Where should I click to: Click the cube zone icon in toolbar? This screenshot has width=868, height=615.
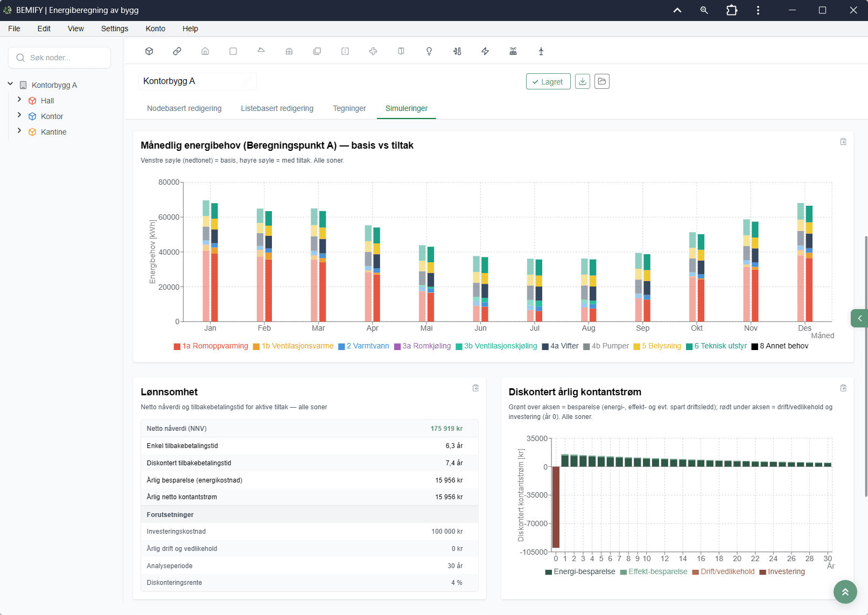click(149, 51)
